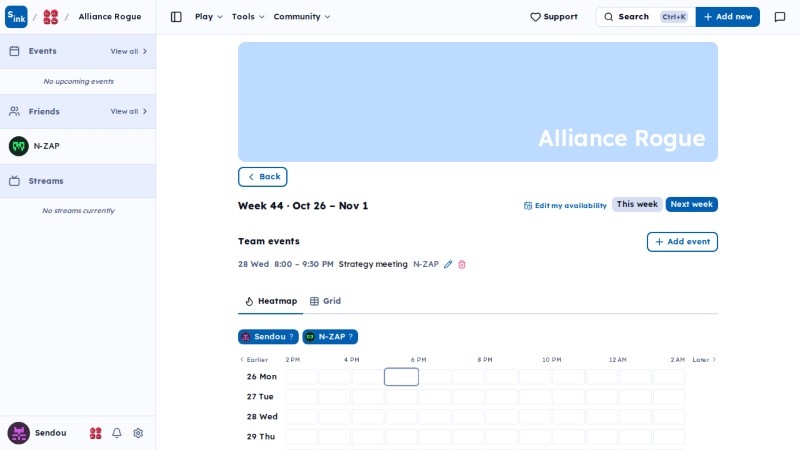Expand the Play menu
The height and width of the screenshot is (450, 800).
209,17
